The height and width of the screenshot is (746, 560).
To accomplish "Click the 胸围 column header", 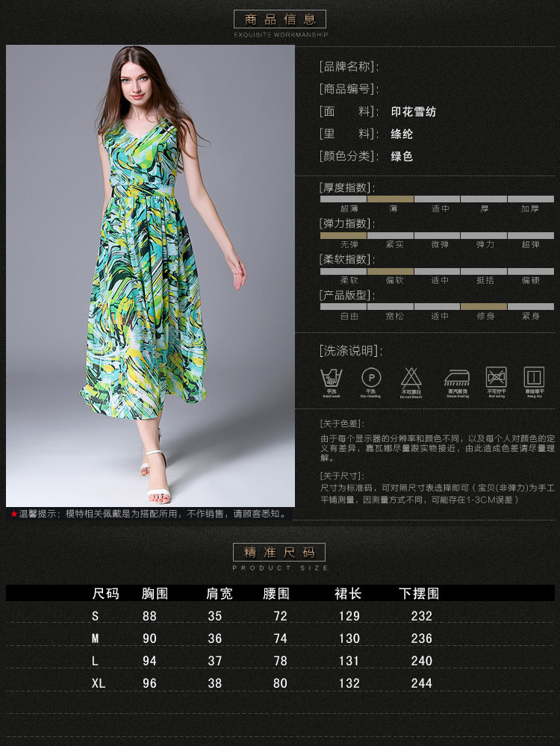I will (x=155, y=594).
